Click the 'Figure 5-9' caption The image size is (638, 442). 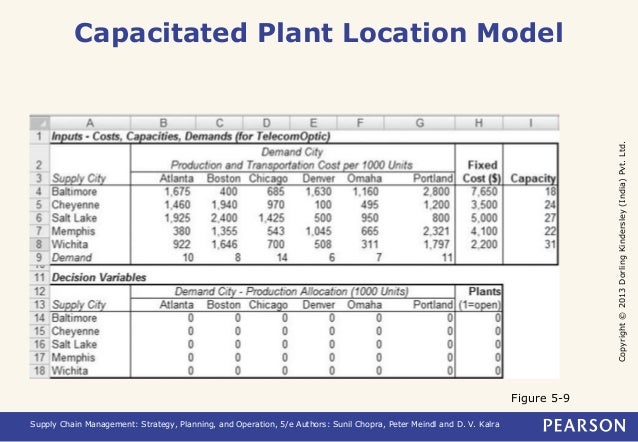[x=540, y=398]
